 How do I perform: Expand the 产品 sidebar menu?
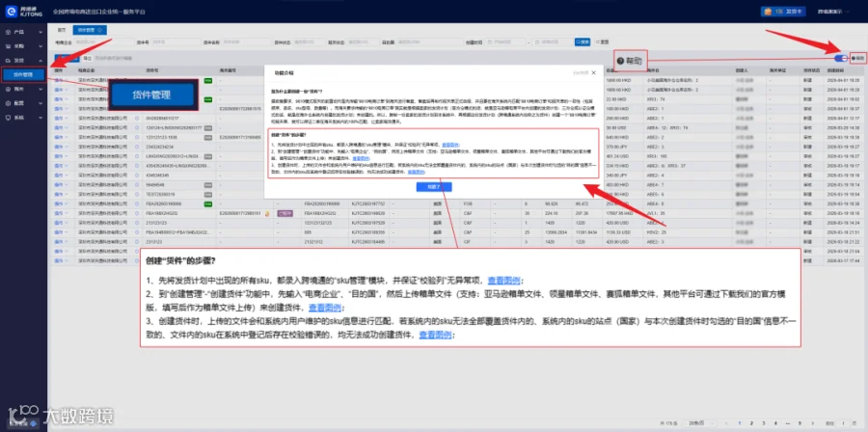point(23,32)
